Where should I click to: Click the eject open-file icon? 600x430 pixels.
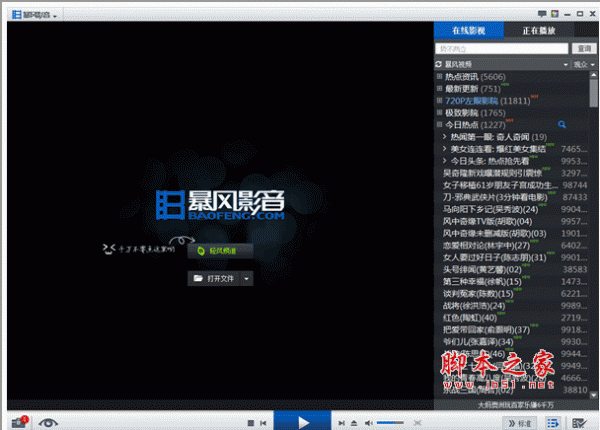[354, 423]
